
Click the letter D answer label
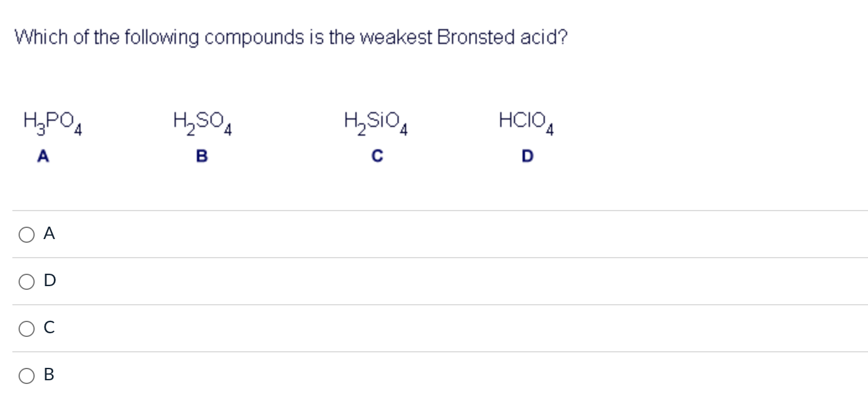tap(50, 281)
